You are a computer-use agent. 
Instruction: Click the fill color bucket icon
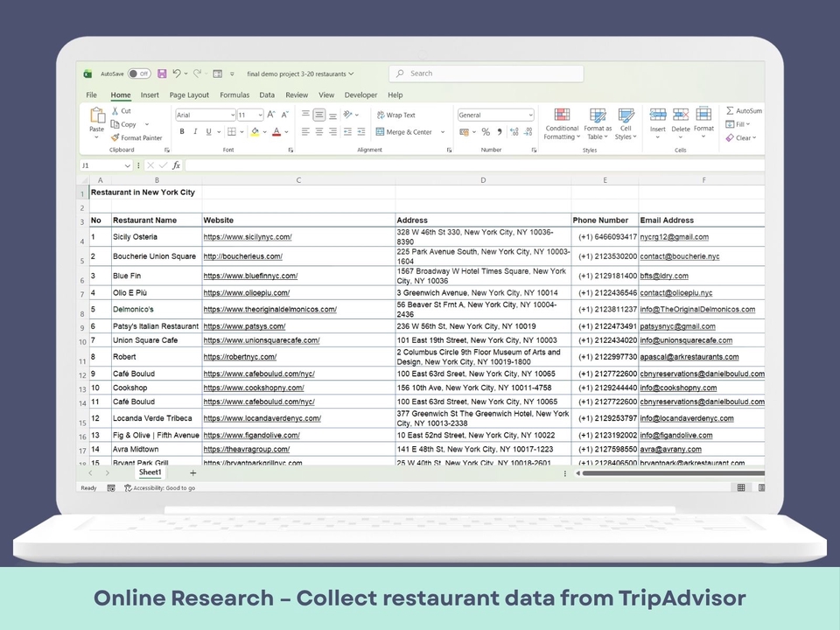click(x=255, y=132)
